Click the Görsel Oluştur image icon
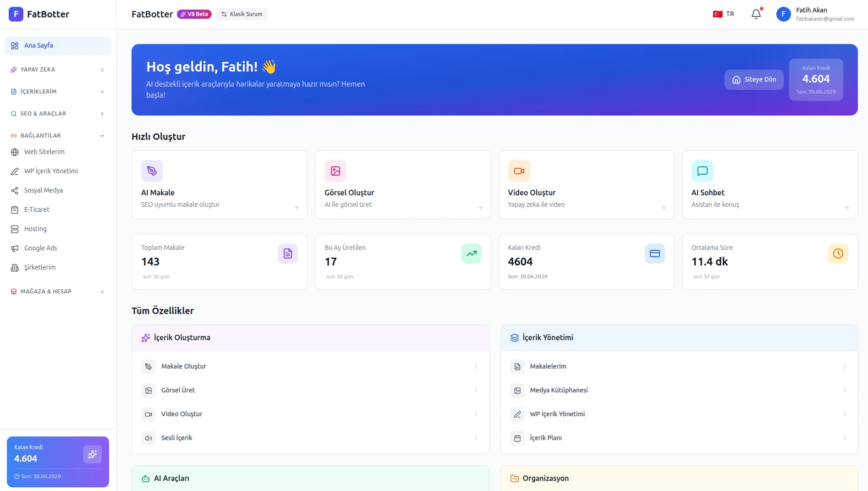Screen dimensions: 868x491 335,171
